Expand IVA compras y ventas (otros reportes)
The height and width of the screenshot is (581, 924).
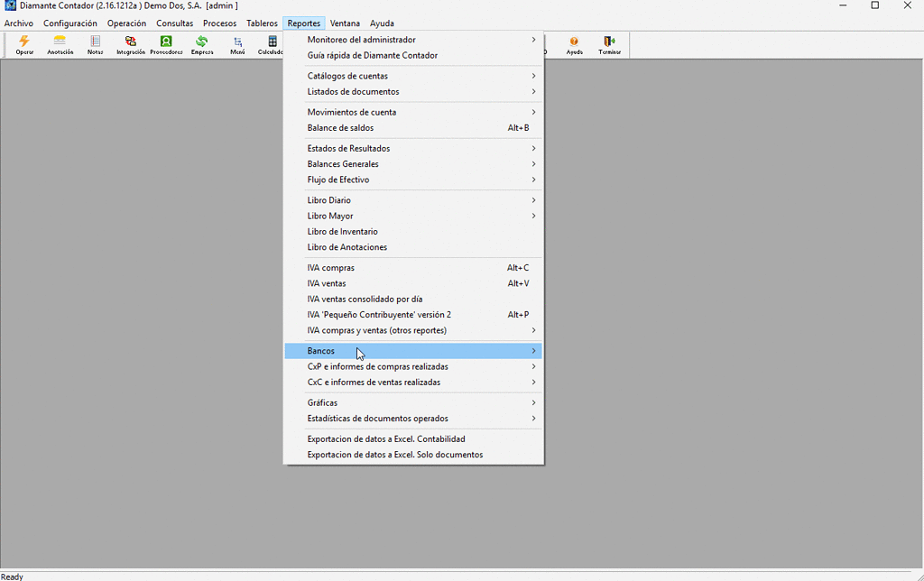tap(413, 330)
